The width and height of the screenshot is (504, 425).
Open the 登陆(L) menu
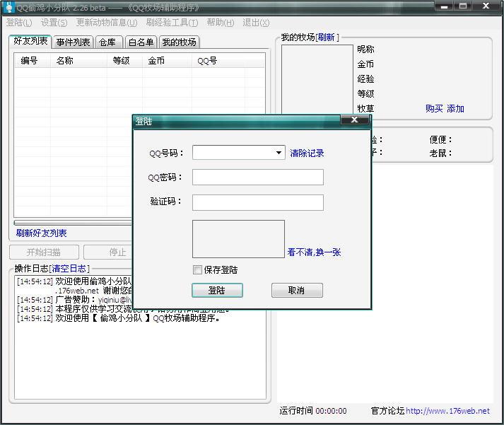(19, 23)
